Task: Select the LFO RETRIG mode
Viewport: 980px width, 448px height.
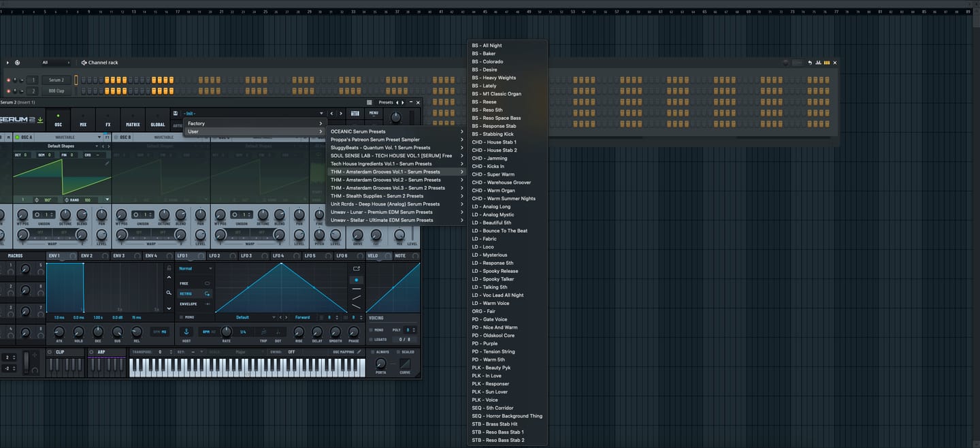Action: pyautogui.click(x=195, y=293)
